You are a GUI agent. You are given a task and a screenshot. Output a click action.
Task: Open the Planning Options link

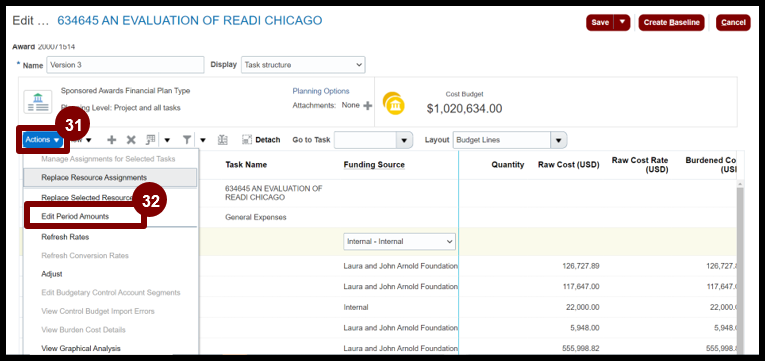tap(321, 91)
